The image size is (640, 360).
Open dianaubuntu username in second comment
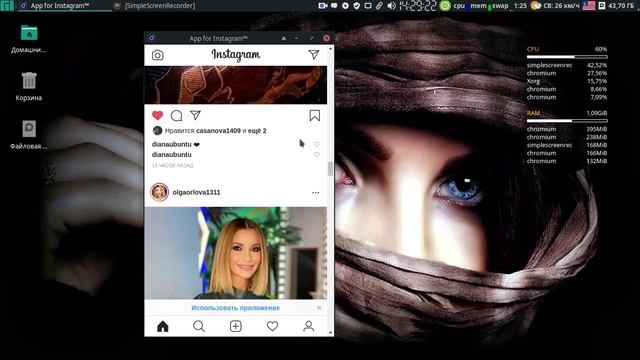(x=171, y=155)
